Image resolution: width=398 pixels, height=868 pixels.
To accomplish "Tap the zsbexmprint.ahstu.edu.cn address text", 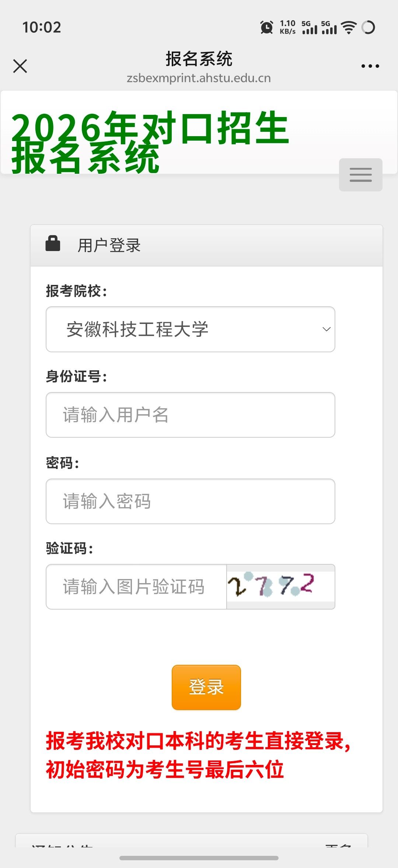I will coord(199,78).
